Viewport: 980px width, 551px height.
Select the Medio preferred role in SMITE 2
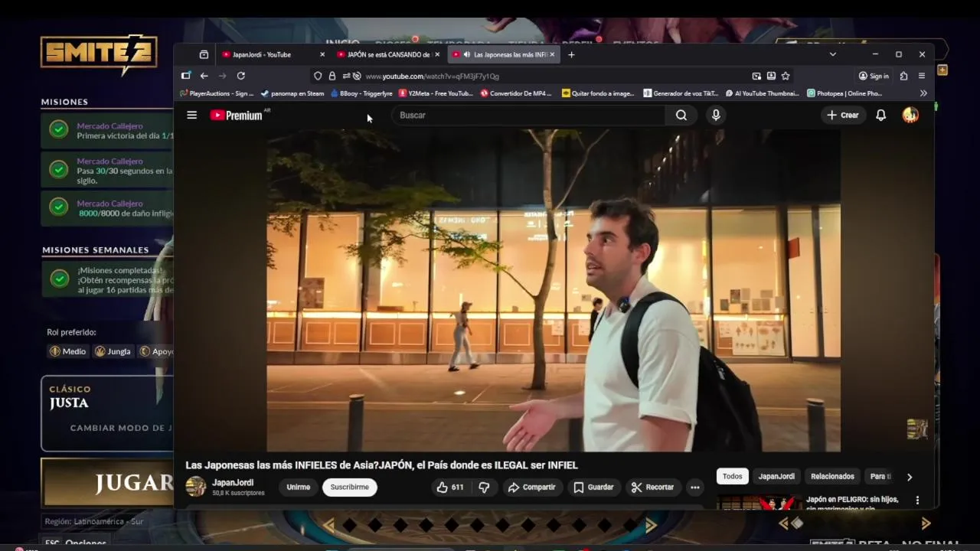(68, 351)
